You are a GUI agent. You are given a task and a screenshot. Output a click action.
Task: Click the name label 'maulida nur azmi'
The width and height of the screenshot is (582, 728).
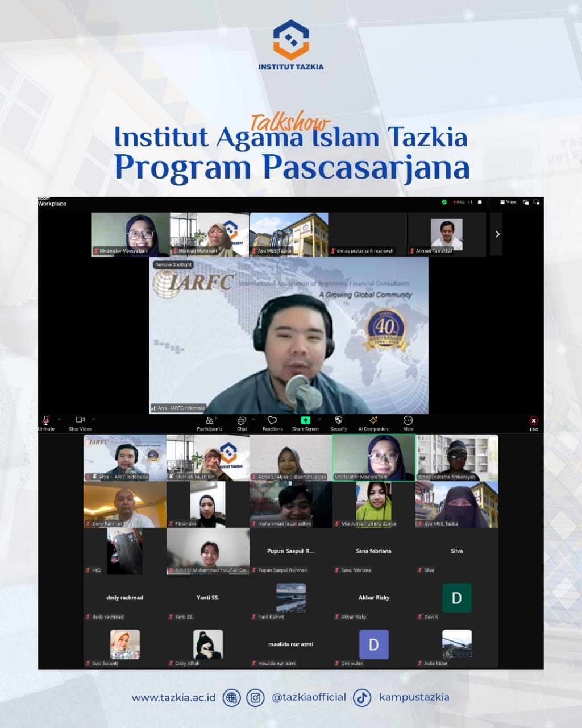[x=277, y=663]
